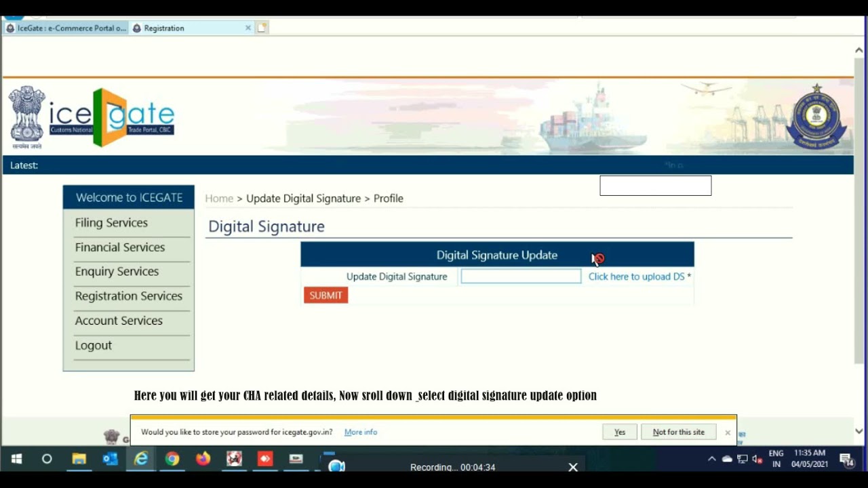Click the Home breadcrumb link

219,199
